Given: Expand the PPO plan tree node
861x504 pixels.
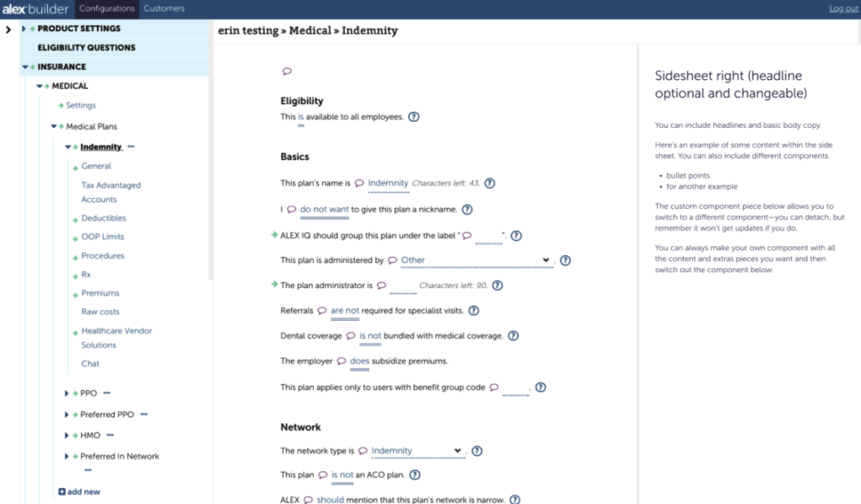Looking at the screenshot, I should click(x=67, y=393).
